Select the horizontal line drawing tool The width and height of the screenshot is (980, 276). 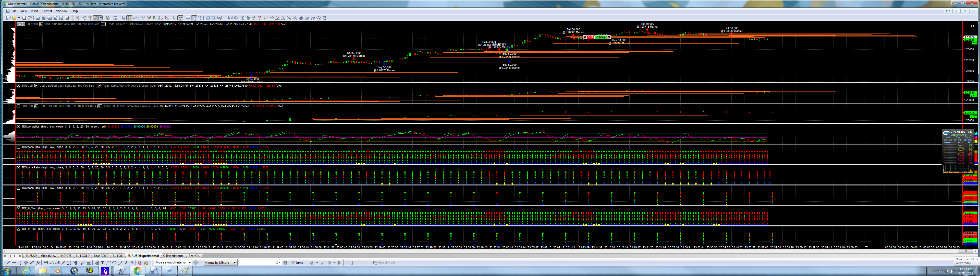pos(14,263)
